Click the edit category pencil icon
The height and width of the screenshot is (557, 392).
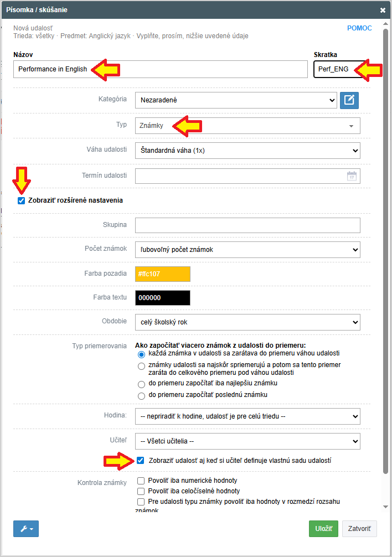(x=349, y=100)
